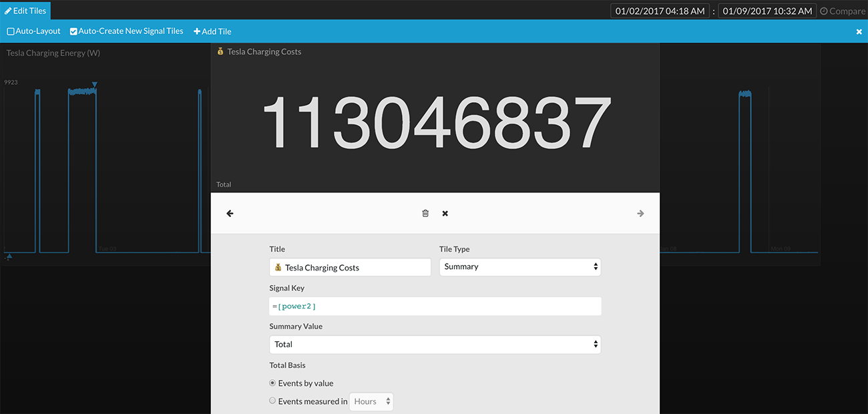The image size is (868, 414).
Task: Open the Edit Tiles tab
Action: click(25, 11)
